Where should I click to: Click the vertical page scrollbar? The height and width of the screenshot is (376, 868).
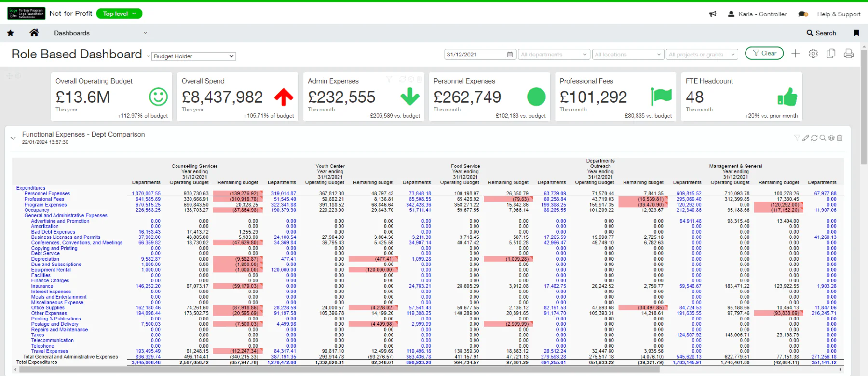(864, 106)
